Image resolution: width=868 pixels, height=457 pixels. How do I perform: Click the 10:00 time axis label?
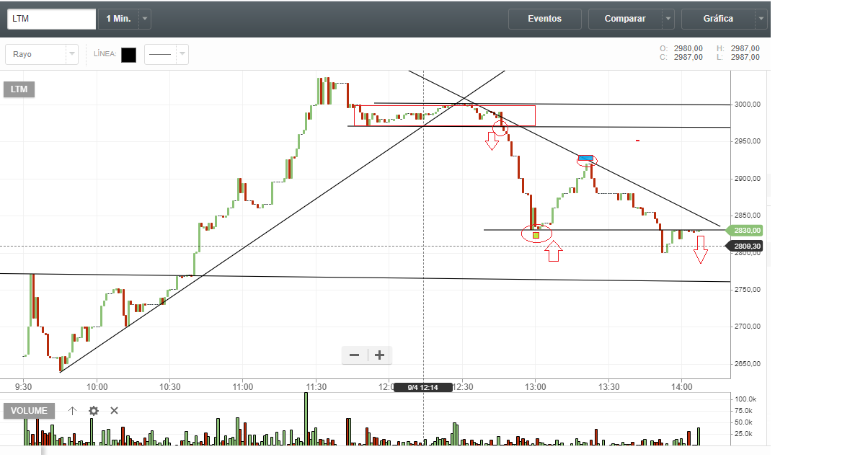point(97,387)
